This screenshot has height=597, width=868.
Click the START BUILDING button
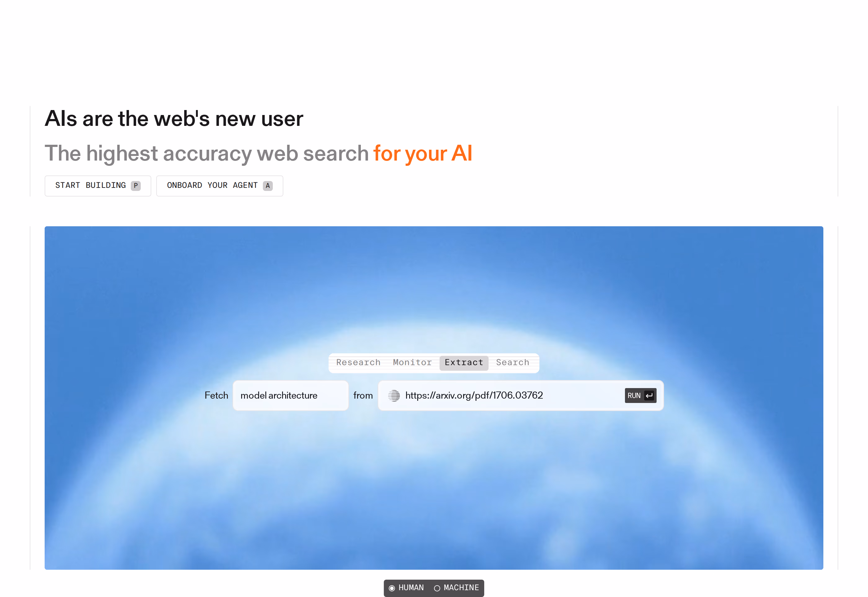pos(98,186)
